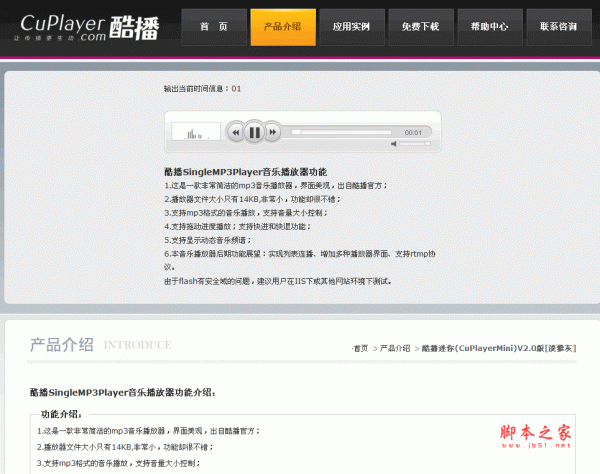600x474 pixels.
Task: Click the spectrum visualizer display
Action: tap(196, 131)
